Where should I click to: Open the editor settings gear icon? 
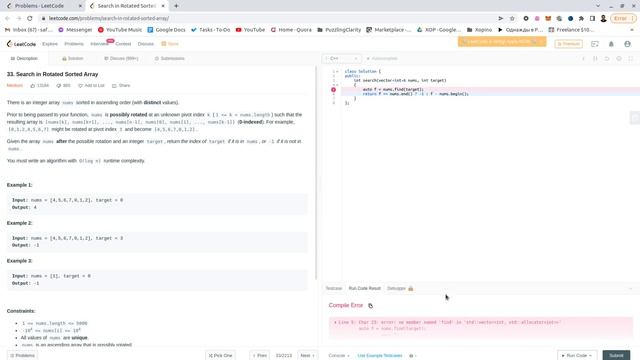tap(619, 59)
